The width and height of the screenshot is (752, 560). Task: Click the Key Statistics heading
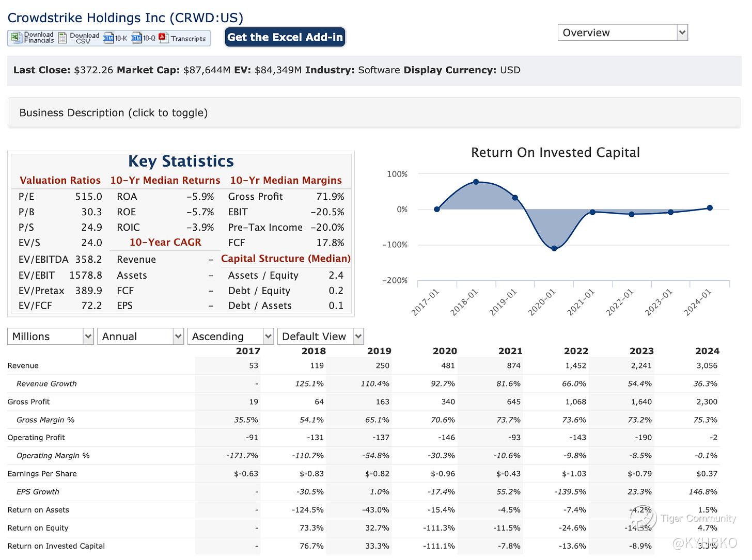tap(181, 161)
